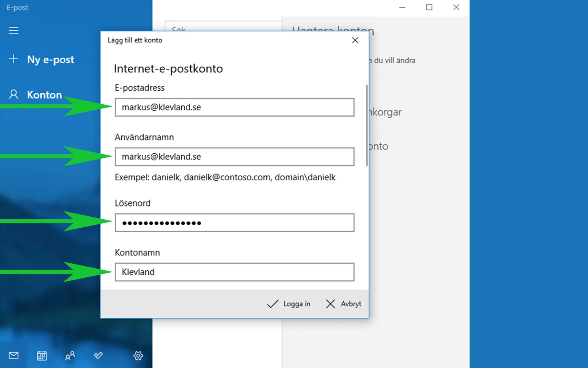The width and height of the screenshot is (588, 368).
Task: Click the Kontonamn field showing Klevland
Action: (234, 272)
